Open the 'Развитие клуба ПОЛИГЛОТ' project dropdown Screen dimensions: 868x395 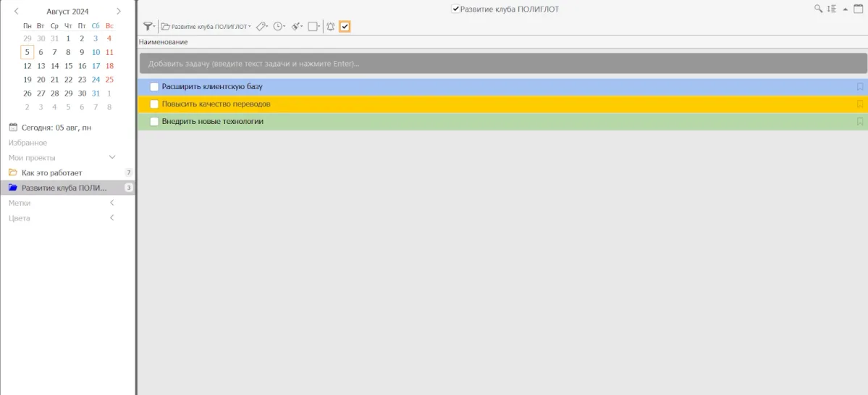click(206, 26)
